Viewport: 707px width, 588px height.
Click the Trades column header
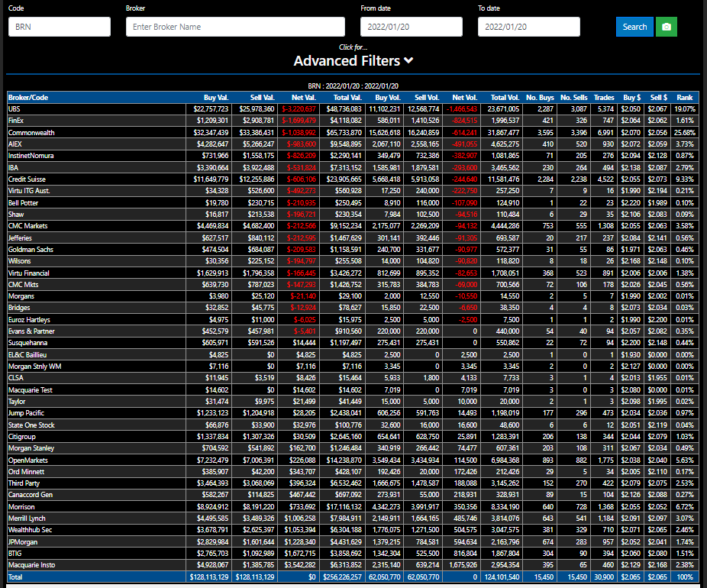[x=604, y=98]
